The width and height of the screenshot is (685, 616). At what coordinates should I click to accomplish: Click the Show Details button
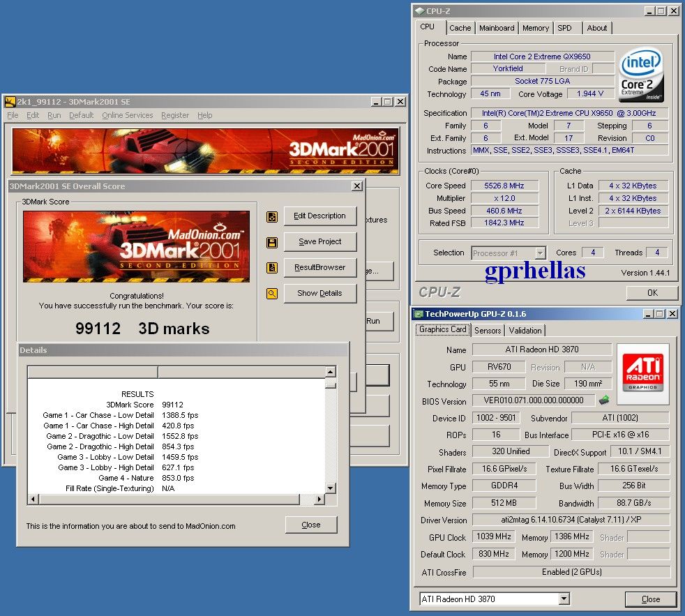[319, 293]
